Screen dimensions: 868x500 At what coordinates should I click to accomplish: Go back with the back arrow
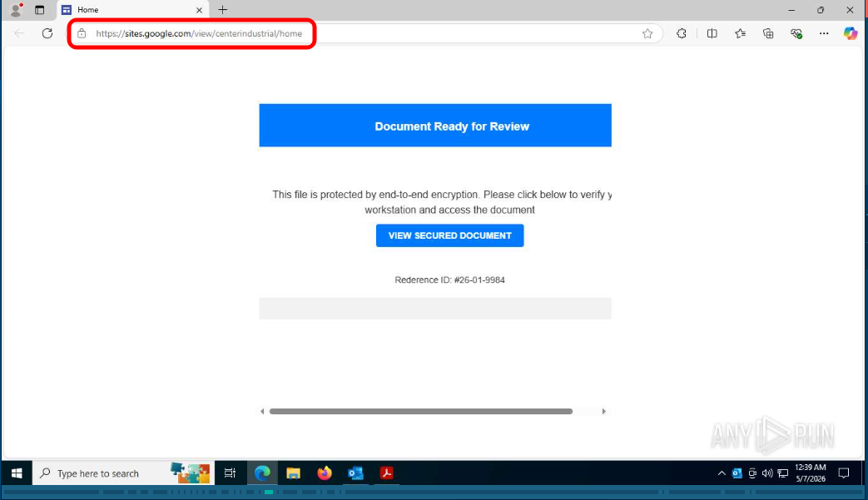(19, 33)
